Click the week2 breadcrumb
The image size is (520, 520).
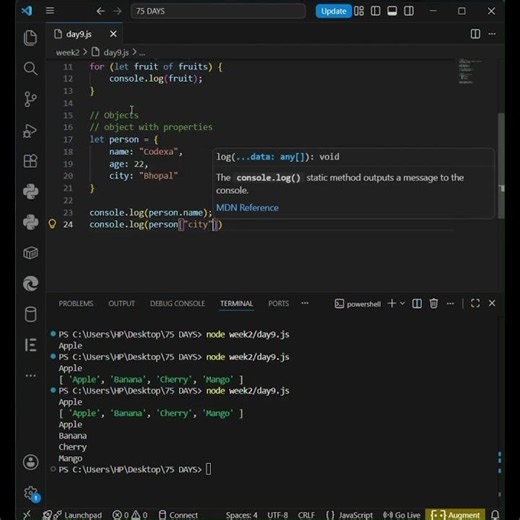click(x=68, y=53)
